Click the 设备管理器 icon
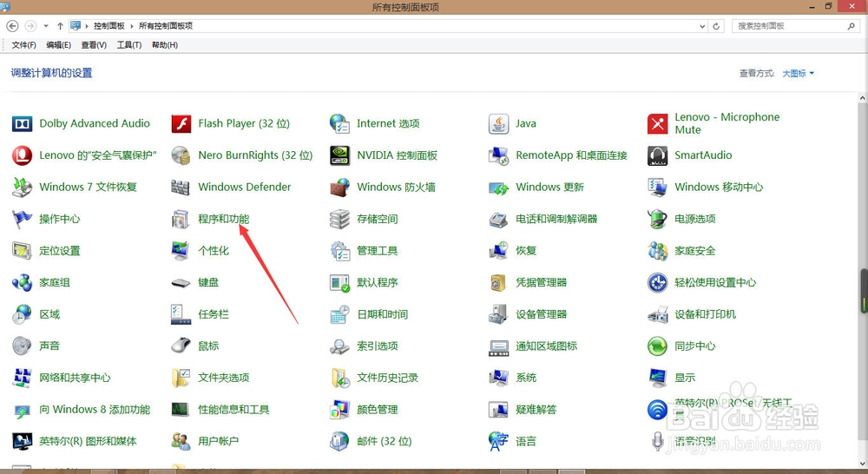The height and width of the screenshot is (474, 868). point(498,314)
